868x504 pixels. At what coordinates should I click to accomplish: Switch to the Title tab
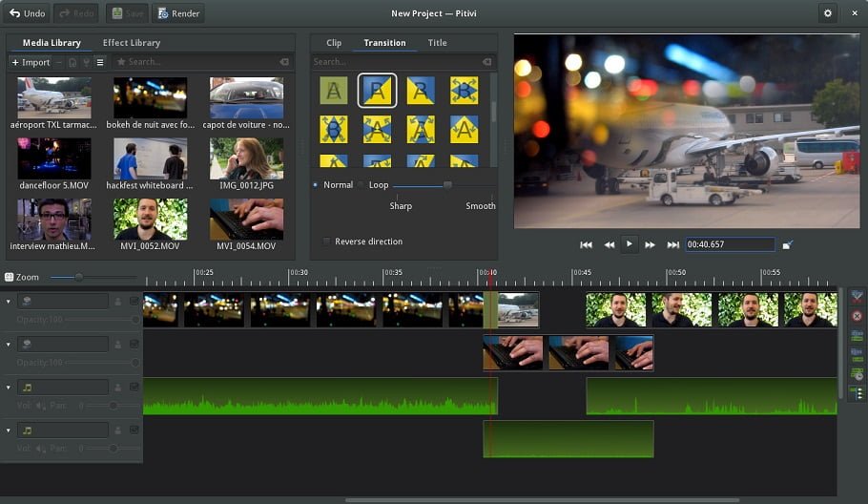(x=437, y=43)
